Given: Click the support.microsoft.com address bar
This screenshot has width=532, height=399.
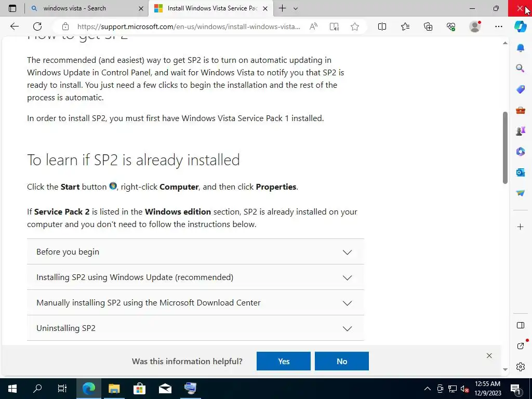Looking at the screenshot, I should (x=189, y=26).
